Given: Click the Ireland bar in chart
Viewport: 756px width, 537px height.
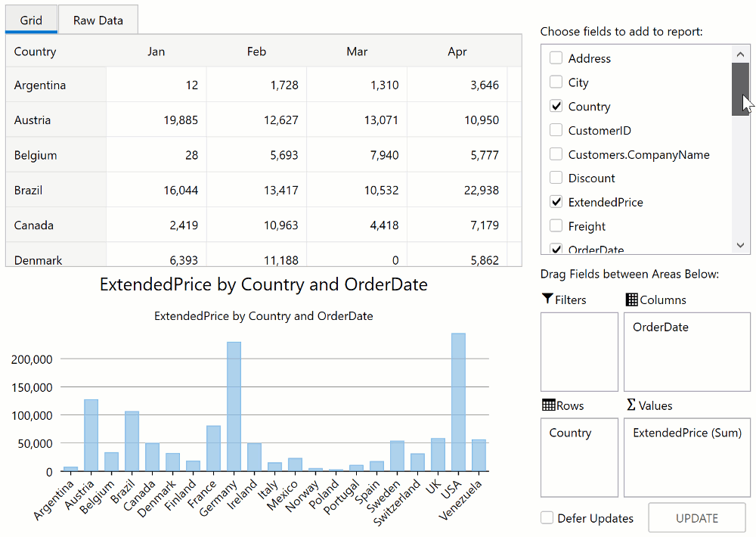Looking at the screenshot, I should pos(254,458).
